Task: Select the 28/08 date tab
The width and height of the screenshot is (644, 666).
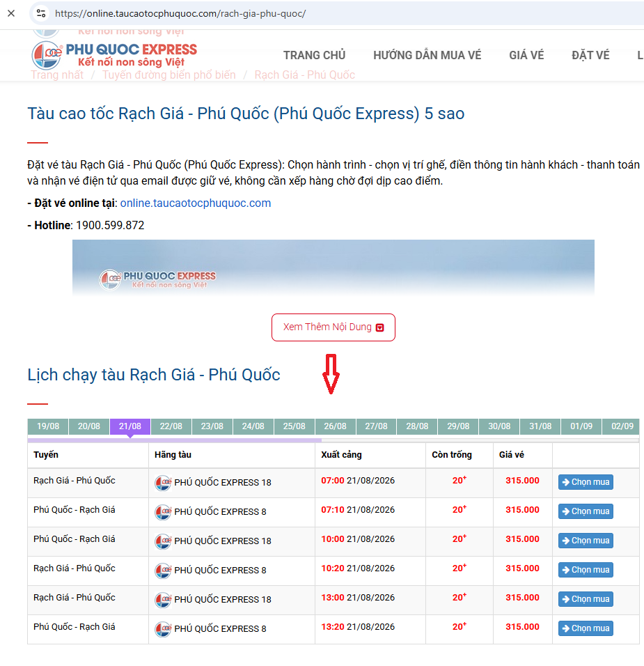Action: [x=417, y=426]
